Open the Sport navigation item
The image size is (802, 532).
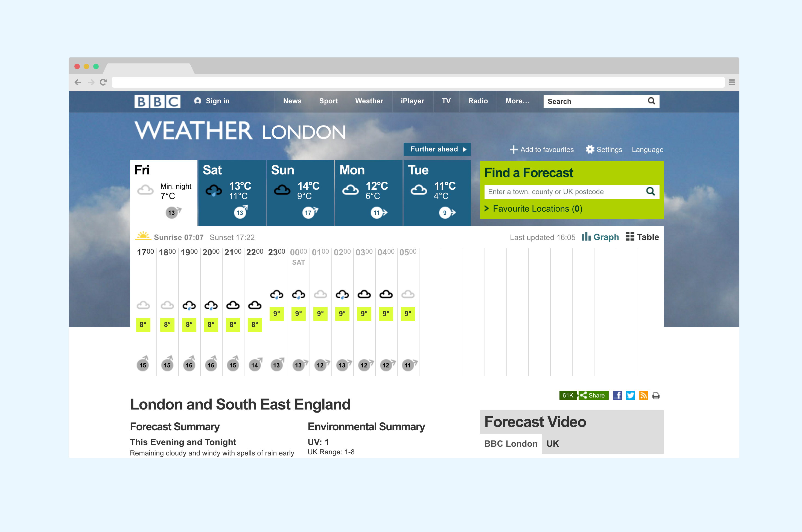pyautogui.click(x=328, y=101)
